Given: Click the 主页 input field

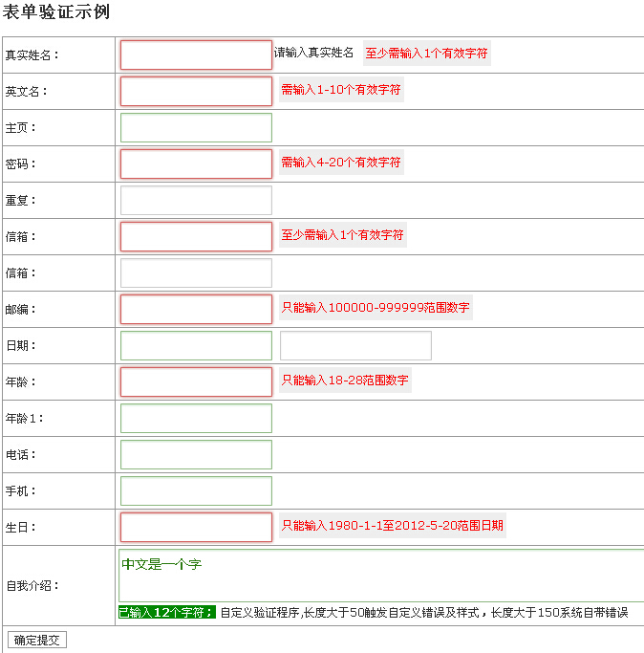Looking at the screenshot, I should point(196,127).
